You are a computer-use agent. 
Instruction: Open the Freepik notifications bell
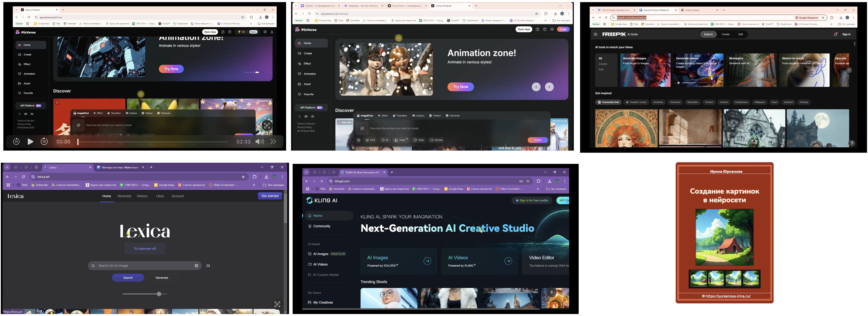click(x=836, y=34)
